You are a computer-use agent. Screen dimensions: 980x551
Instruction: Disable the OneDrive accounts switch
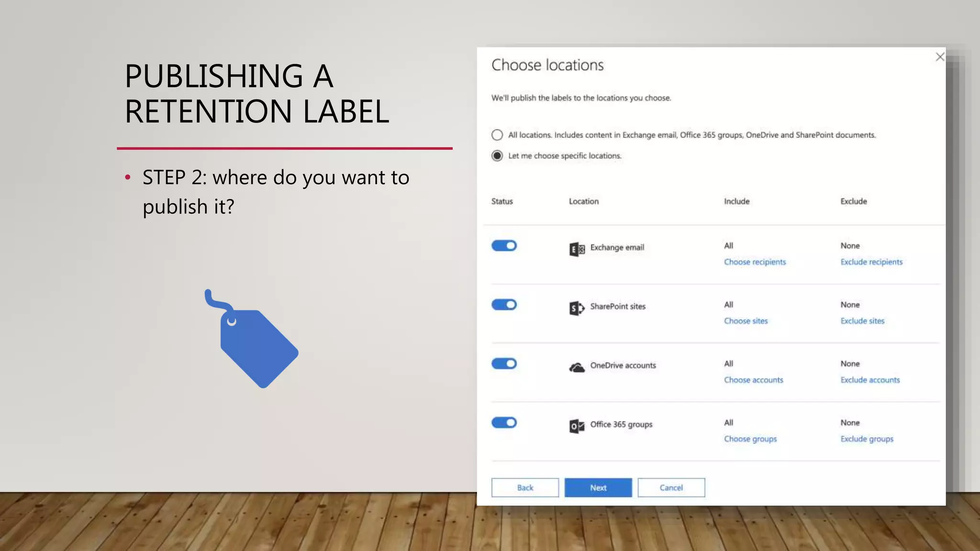(x=504, y=364)
